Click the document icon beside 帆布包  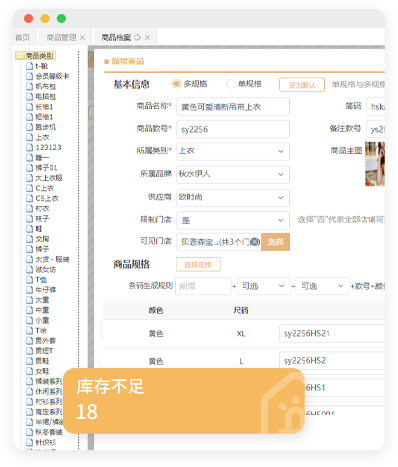(x=29, y=86)
